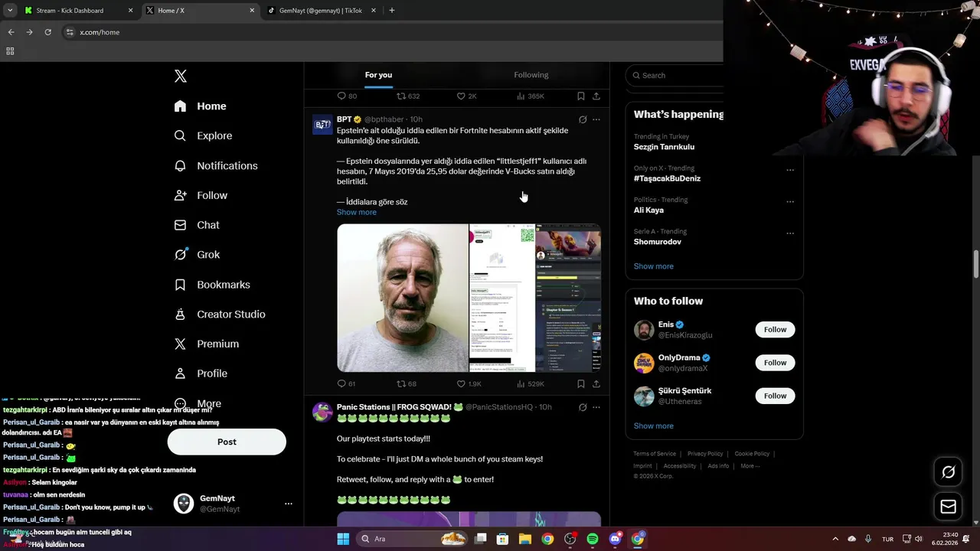
Task: Switch to the GemNayt TikTok browser tab
Action: click(322, 11)
